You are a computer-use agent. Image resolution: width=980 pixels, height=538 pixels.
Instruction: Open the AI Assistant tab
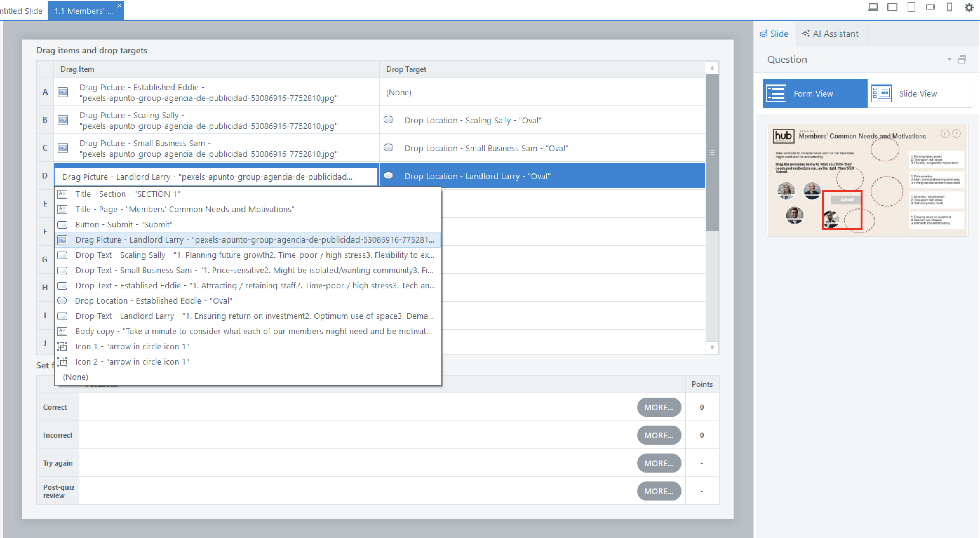coord(831,34)
